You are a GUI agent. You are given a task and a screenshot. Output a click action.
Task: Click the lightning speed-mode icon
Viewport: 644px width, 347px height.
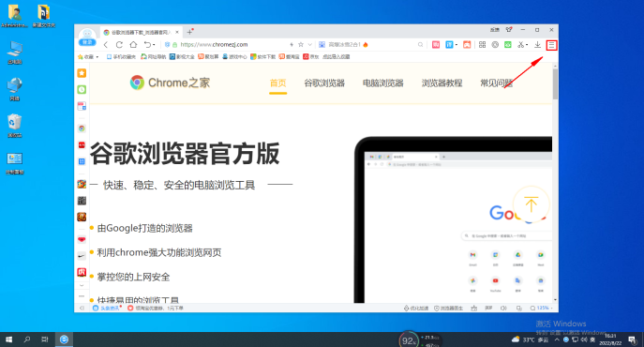[292, 45]
